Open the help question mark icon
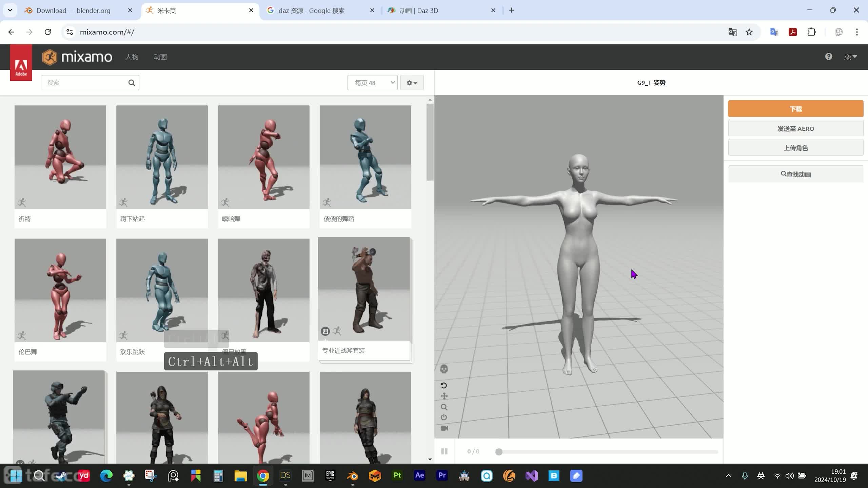This screenshot has height=488, width=868. pos(829,57)
